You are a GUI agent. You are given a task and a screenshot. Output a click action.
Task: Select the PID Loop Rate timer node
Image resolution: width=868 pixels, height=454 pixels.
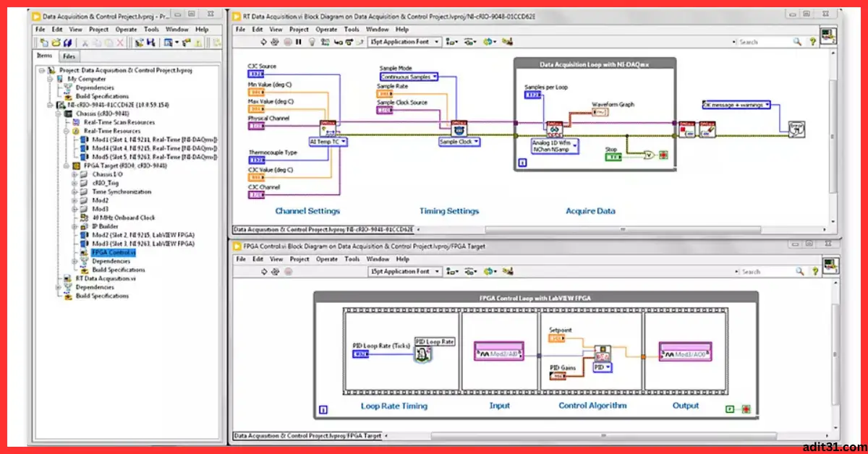pos(423,354)
